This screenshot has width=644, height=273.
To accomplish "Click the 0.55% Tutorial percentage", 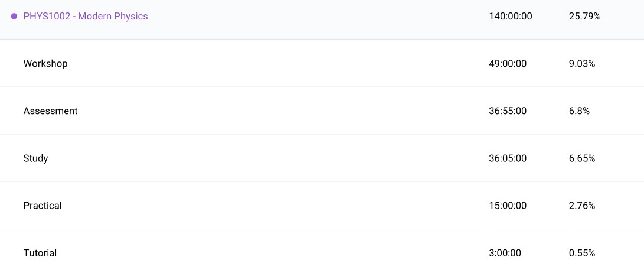I will 581,253.
